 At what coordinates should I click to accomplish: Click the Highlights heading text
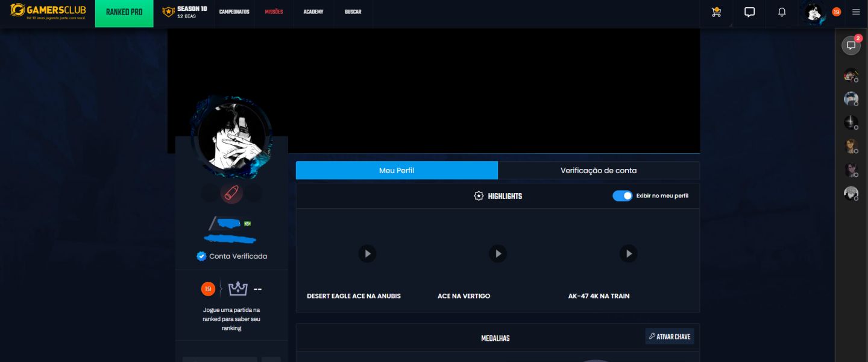click(x=505, y=196)
